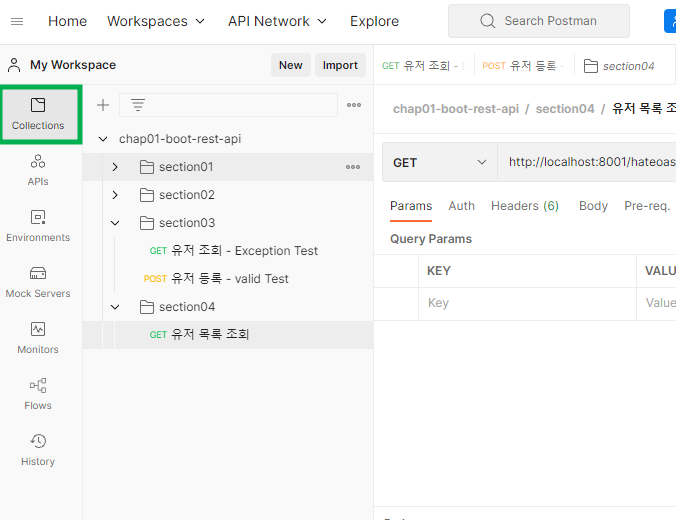This screenshot has height=520, width=676.
Task: Click the My Workspace user icon
Action: click(x=14, y=65)
